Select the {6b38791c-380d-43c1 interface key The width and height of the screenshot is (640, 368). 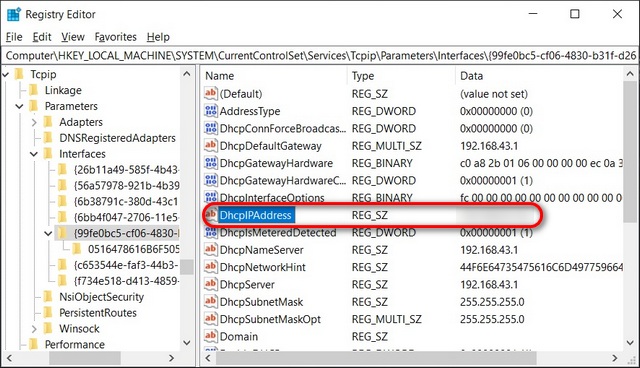coord(126,202)
